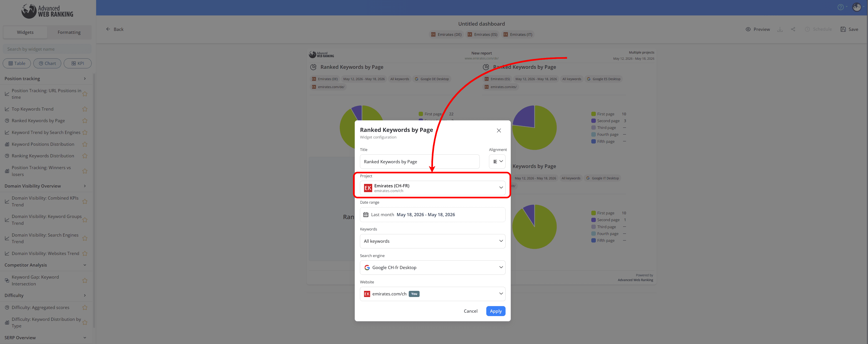The height and width of the screenshot is (344, 868).
Task: Go Back from the dashboard
Action: tap(115, 29)
